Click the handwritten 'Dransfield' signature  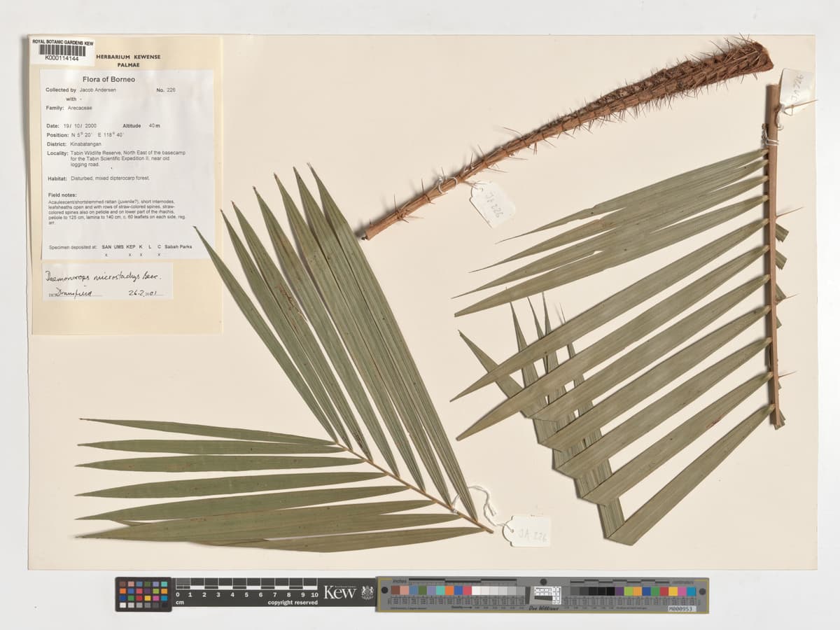(76, 294)
